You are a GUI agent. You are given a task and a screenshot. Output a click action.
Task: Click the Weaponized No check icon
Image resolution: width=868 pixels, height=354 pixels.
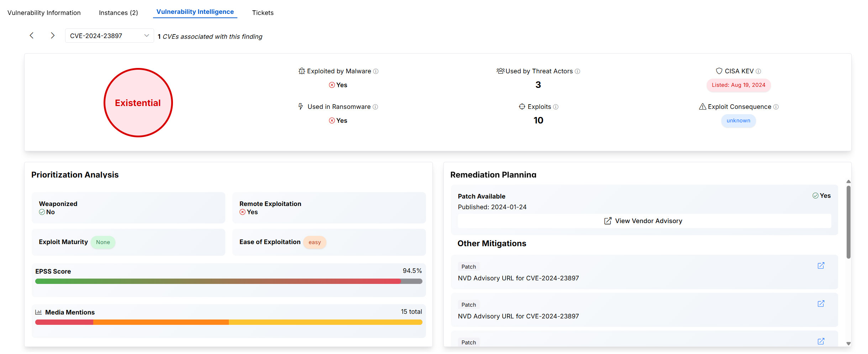tap(42, 212)
